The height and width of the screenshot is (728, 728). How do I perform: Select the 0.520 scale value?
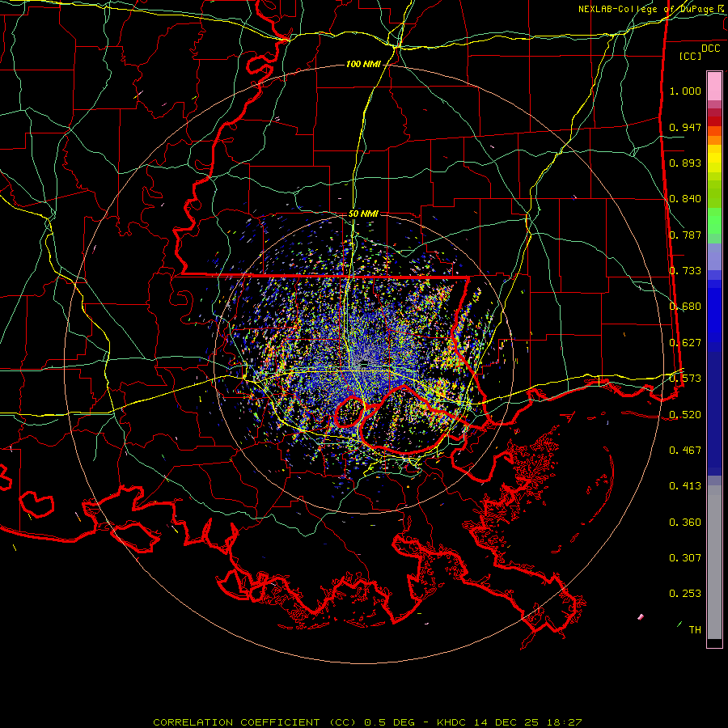click(x=685, y=414)
